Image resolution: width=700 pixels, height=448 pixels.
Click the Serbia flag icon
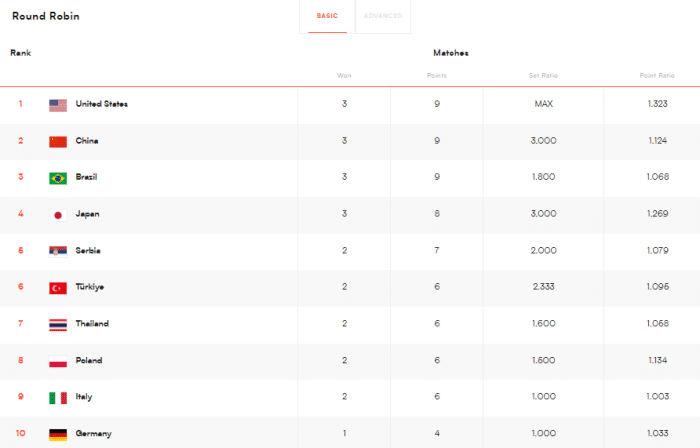click(x=58, y=251)
